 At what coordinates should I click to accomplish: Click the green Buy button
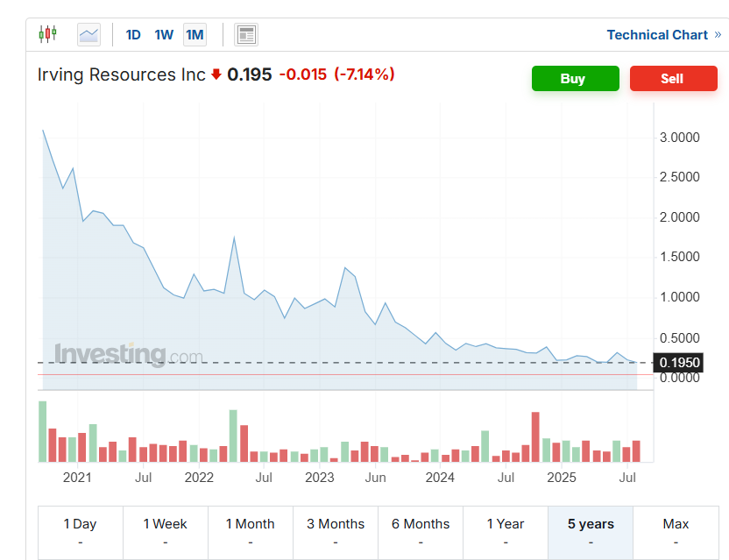point(575,79)
